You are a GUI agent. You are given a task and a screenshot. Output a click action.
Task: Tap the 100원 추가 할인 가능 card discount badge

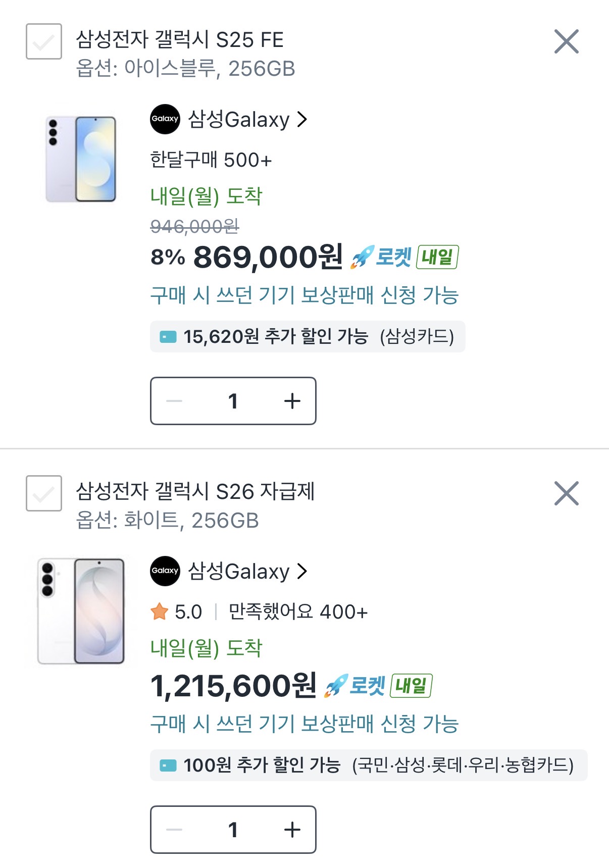(368, 765)
